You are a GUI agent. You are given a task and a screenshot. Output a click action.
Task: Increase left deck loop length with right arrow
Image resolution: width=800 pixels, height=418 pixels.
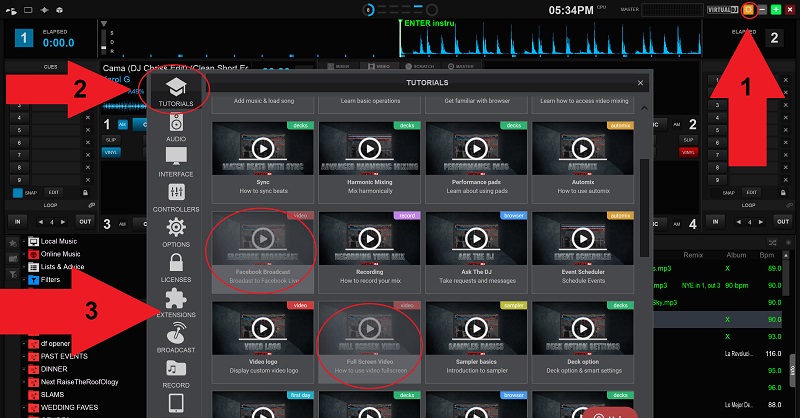63,222
